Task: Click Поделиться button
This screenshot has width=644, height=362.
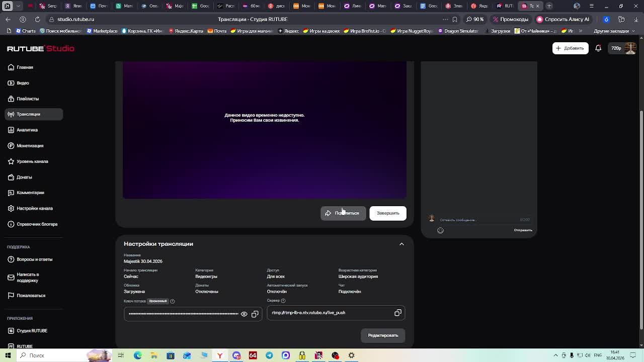Action: 343,213
